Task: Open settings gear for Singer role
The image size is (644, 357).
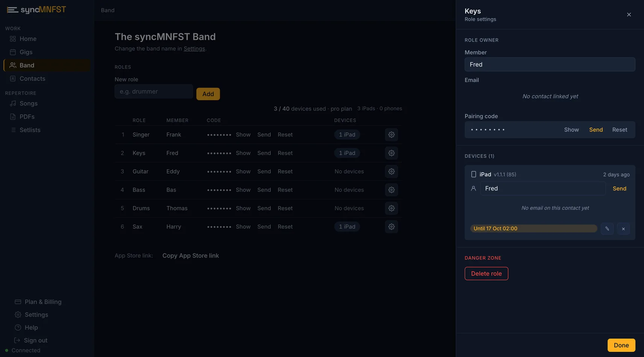Action: [391, 134]
